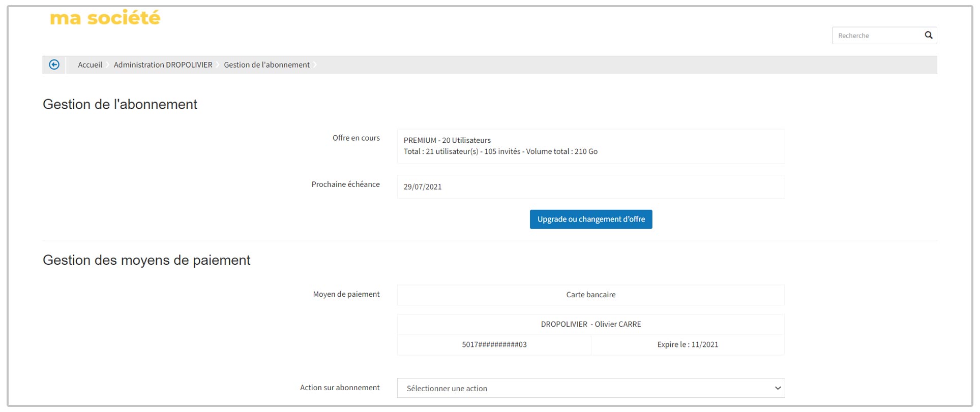Click the 'Gestion des moyens de paiement' heading
Screen dimensions: 980x412
coord(146,260)
